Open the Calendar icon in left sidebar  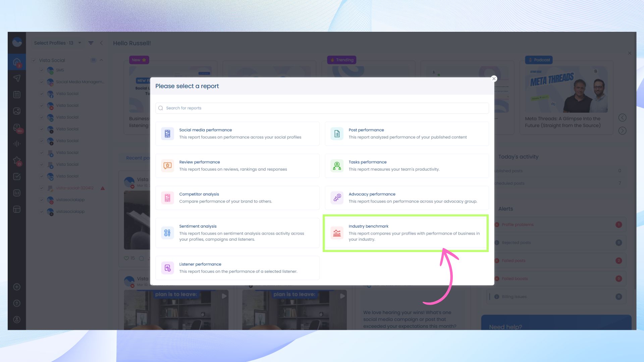[x=17, y=95]
